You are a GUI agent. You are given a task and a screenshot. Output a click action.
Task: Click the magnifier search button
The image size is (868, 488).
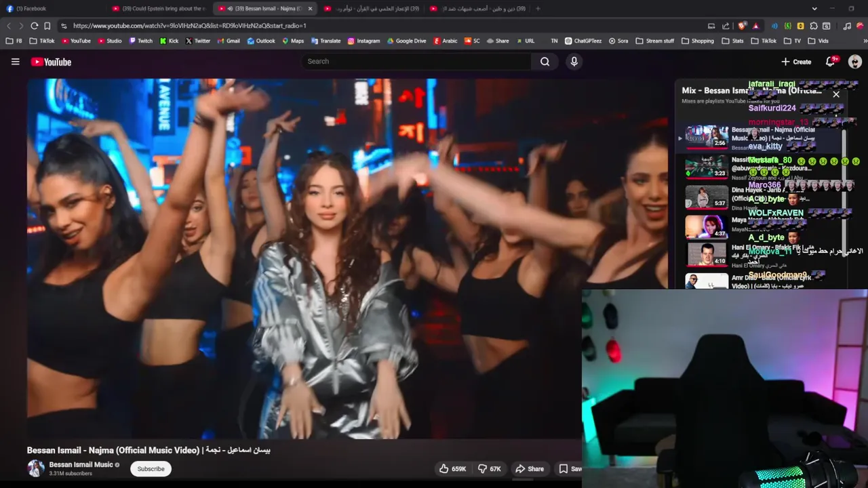tap(545, 62)
